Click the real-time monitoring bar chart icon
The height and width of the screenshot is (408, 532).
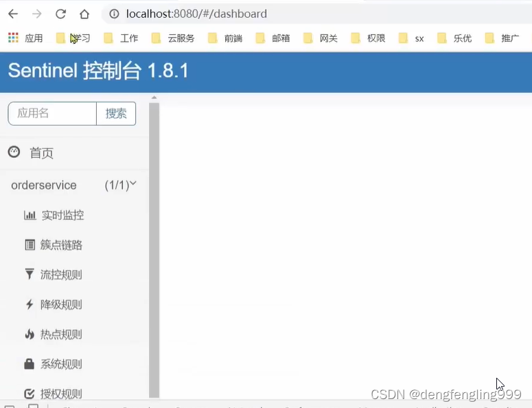click(30, 215)
